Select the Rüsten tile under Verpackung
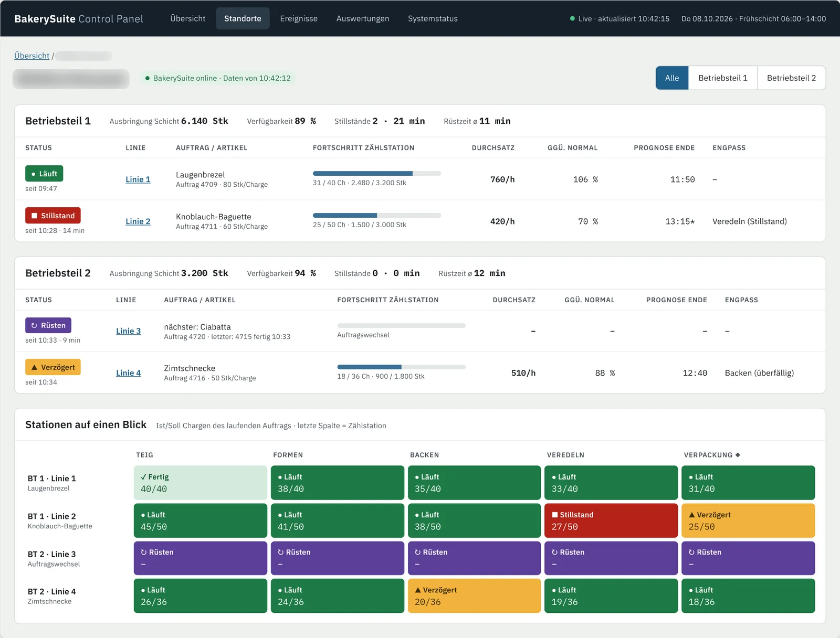Screen dimensions: 840x638 click(748, 558)
